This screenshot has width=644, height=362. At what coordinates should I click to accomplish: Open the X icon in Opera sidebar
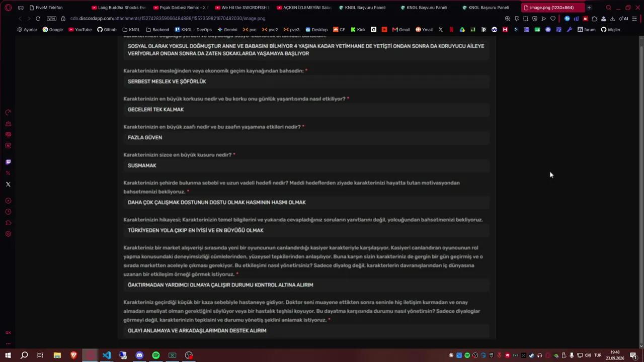pos(8,184)
